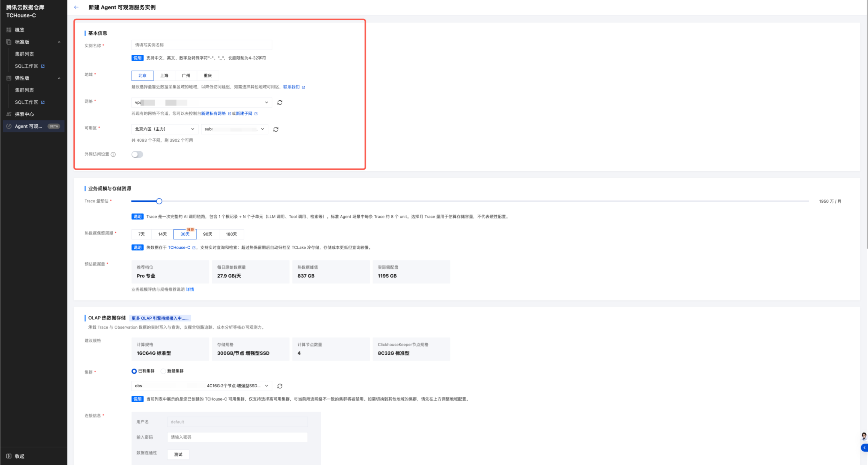This screenshot has width=868, height=465.
Task: Choose 广州 as the region
Action: 186,76
